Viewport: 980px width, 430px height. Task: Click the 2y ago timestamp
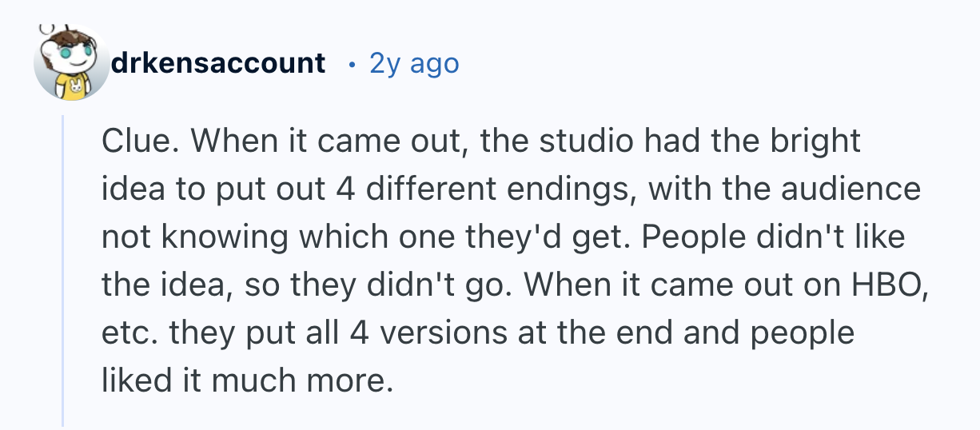click(414, 63)
